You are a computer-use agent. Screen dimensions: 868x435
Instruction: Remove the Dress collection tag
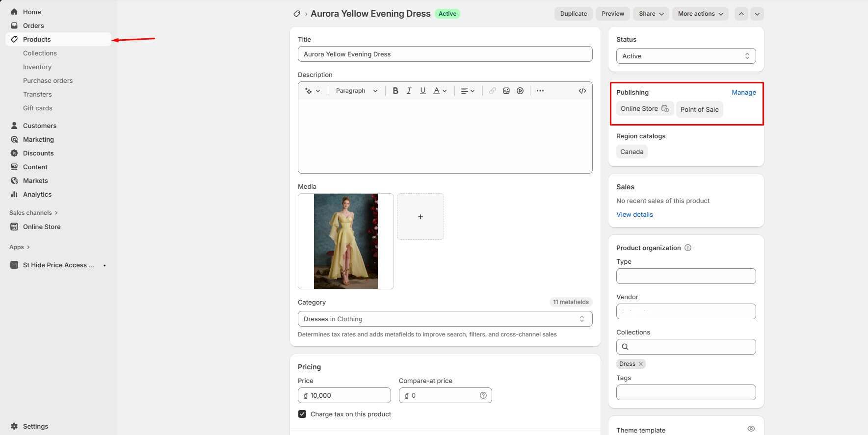coord(640,364)
